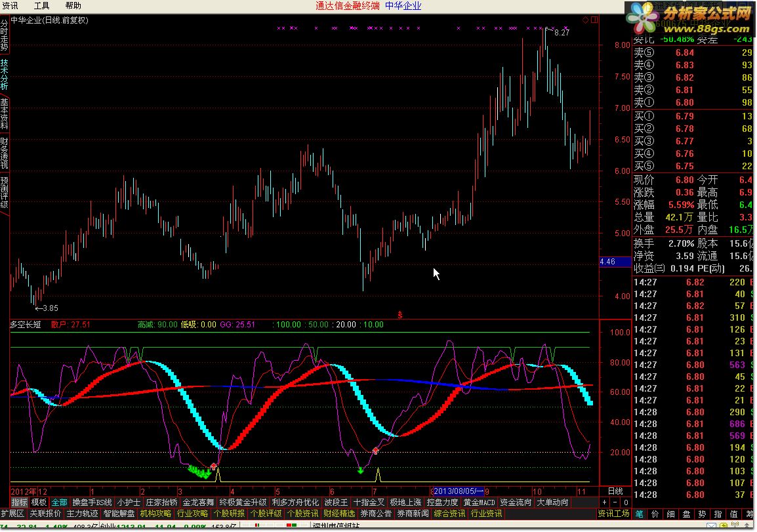Screen dimensions: 757x532
Task: Switch to 分时走势 side tab
Action: click(5, 35)
